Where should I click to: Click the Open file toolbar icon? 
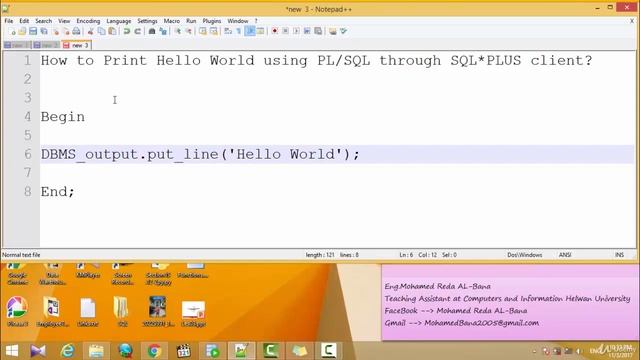pos(22,31)
